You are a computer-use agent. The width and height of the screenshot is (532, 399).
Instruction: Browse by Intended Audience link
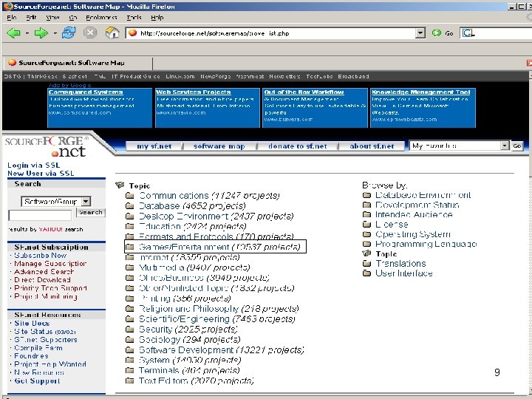pyautogui.click(x=414, y=214)
